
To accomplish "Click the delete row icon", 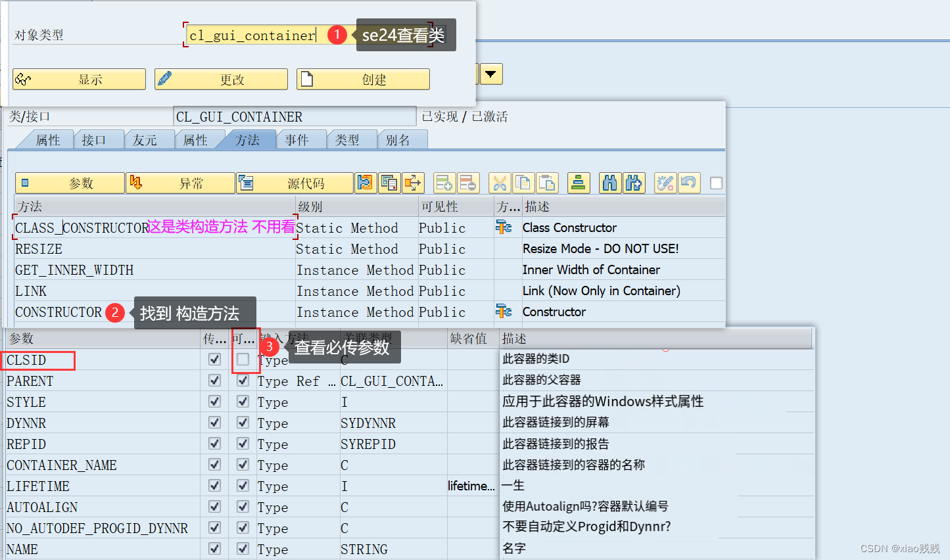I will click(469, 183).
